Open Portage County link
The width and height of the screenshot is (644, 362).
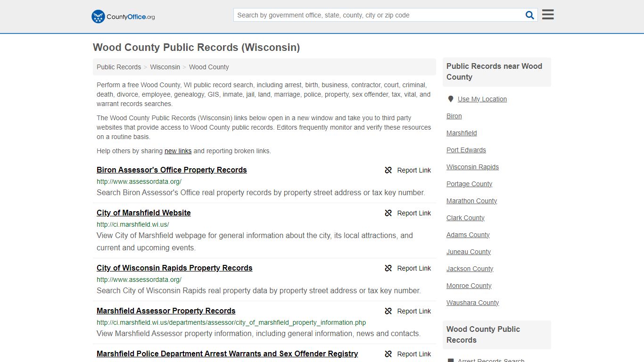(469, 184)
